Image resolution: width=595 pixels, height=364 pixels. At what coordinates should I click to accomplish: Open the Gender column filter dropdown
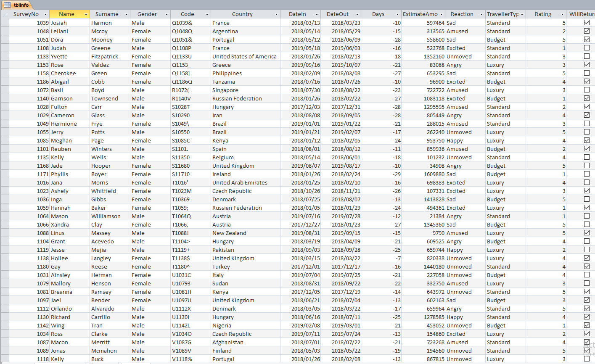click(x=167, y=14)
